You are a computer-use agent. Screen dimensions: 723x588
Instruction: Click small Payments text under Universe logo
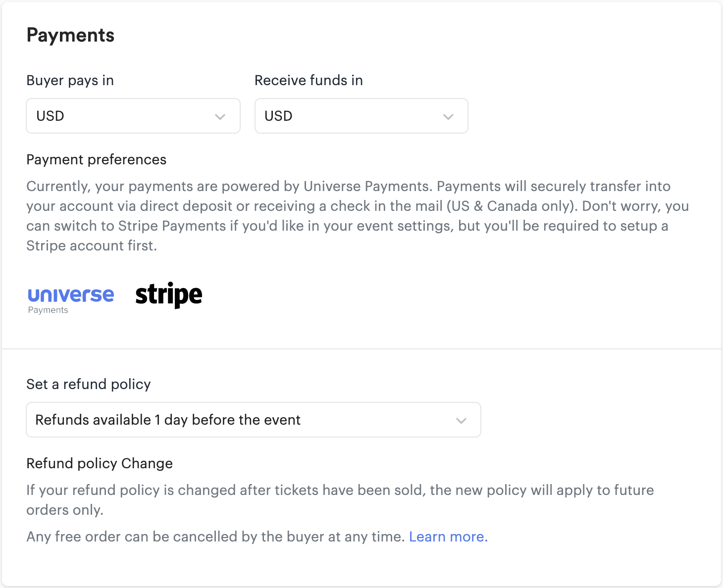[x=48, y=310]
